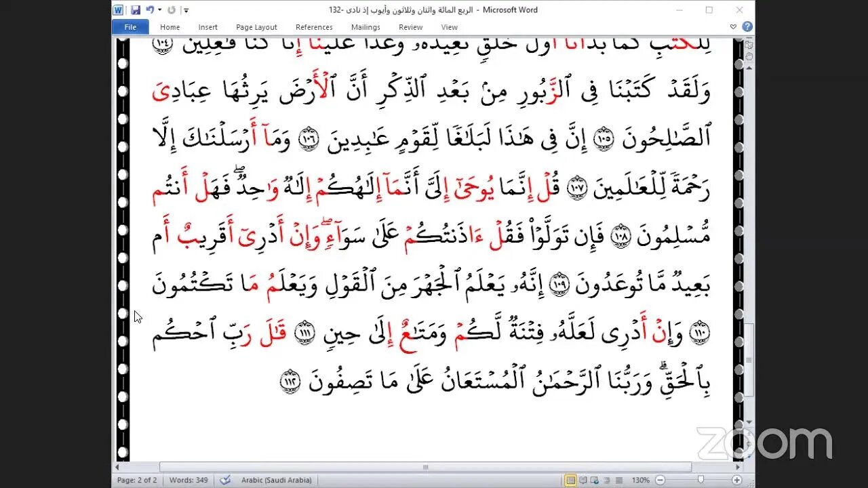
Task: Click the 'Page: 2 of 2' status indicator
Action: 137,481
